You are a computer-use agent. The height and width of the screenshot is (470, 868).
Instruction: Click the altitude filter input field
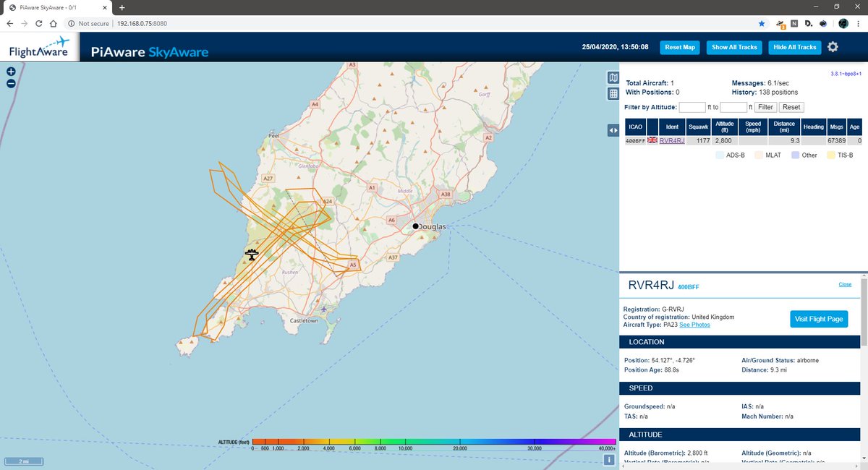tap(692, 106)
